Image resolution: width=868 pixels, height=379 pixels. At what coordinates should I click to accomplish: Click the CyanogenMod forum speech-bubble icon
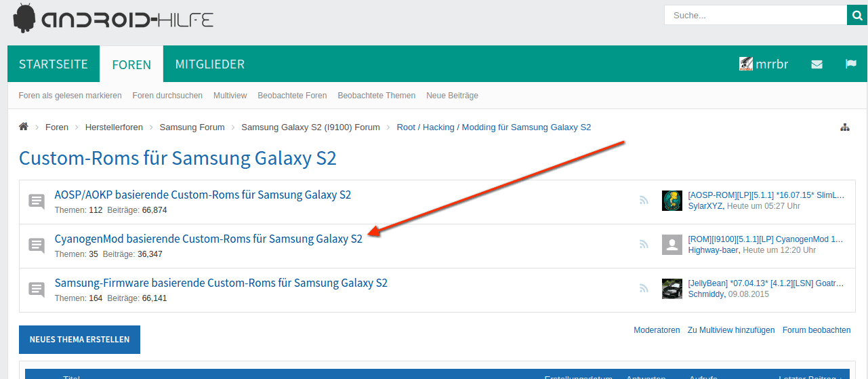pos(37,245)
